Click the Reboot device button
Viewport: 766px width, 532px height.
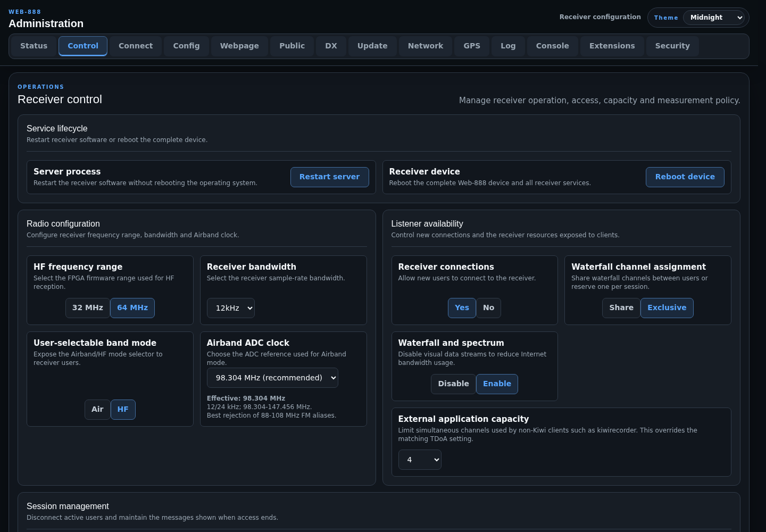[685, 177]
